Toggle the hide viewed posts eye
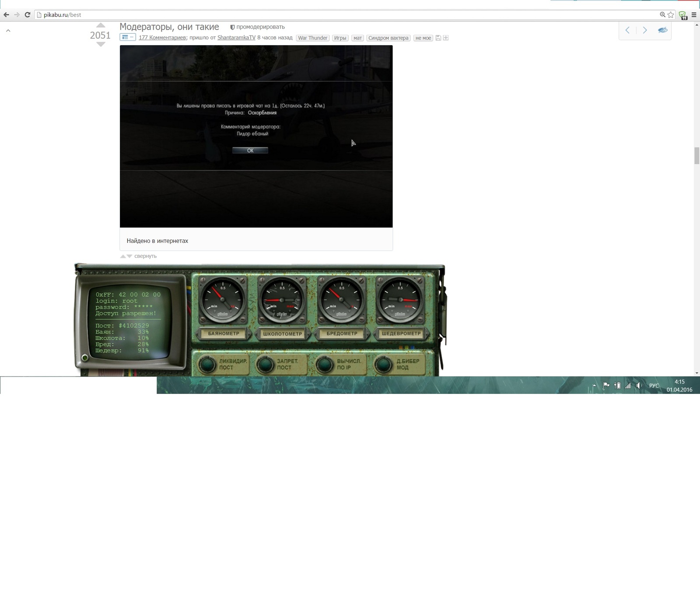The height and width of the screenshot is (601, 700). [x=662, y=30]
